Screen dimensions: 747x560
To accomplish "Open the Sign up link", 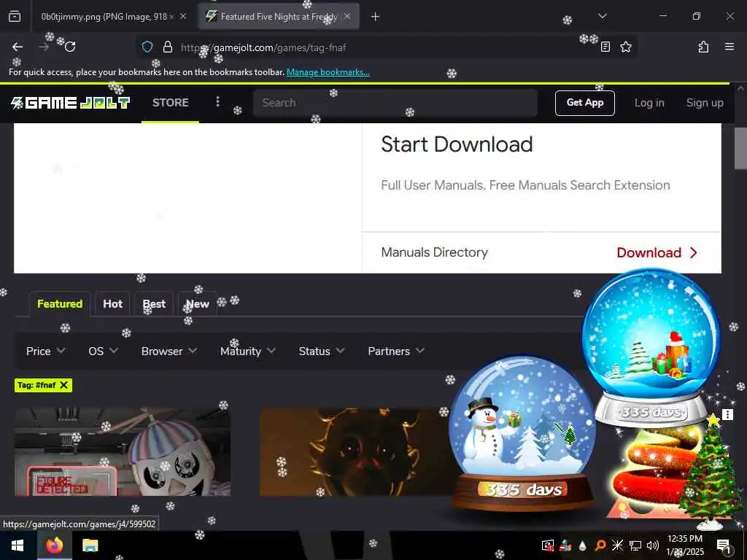I will pos(705,103).
